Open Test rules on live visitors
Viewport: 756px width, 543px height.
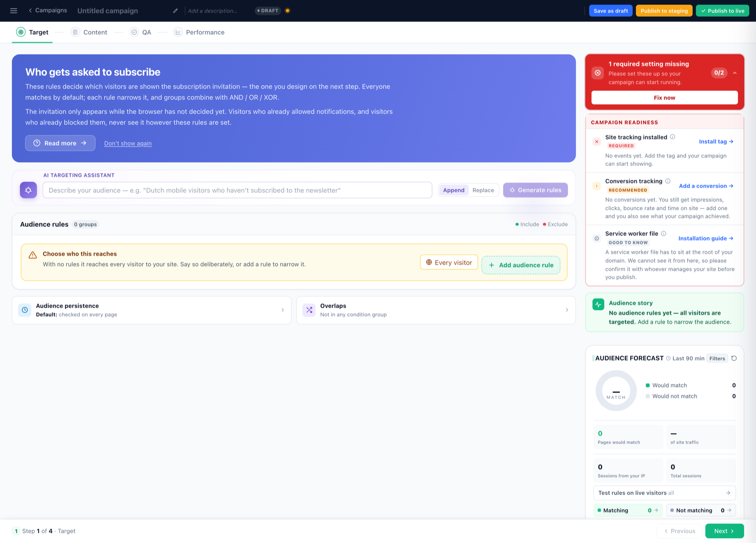(x=664, y=493)
